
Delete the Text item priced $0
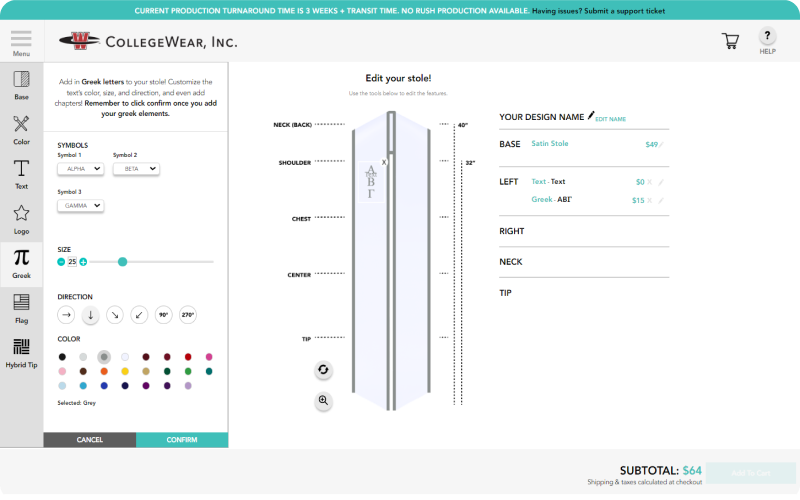pos(649,182)
